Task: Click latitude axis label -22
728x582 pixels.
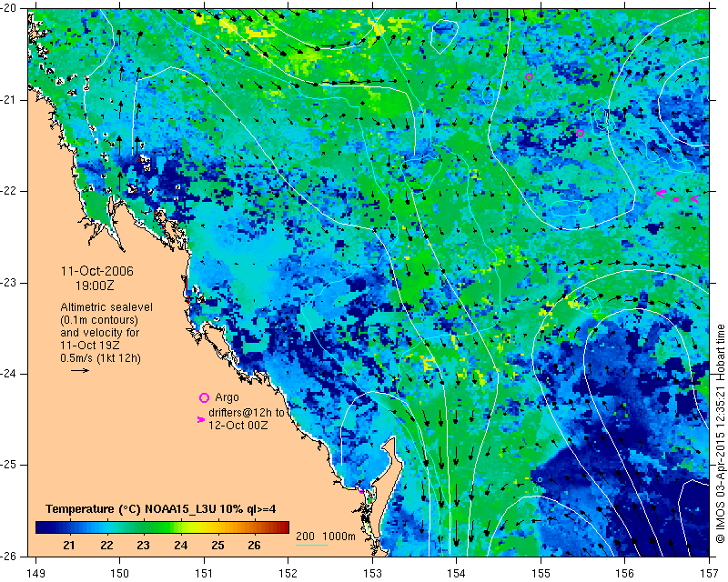Action: click(9, 191)
